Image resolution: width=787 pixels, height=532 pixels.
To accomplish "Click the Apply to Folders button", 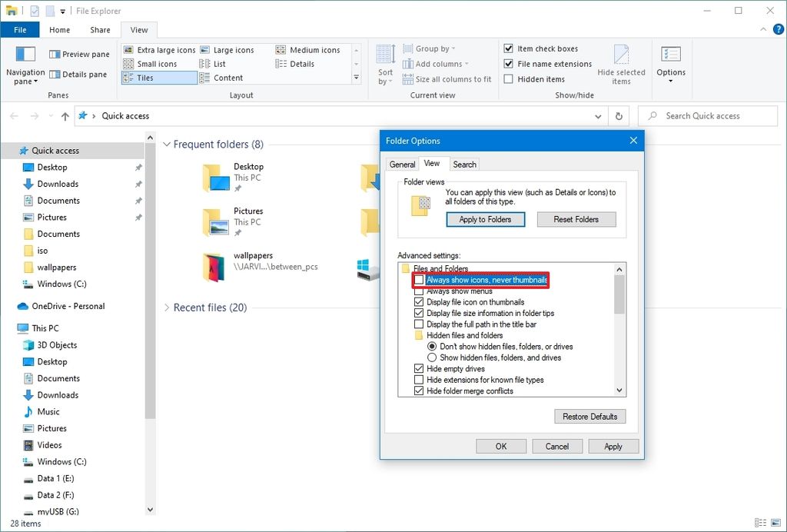I will (x=485, y=219).
